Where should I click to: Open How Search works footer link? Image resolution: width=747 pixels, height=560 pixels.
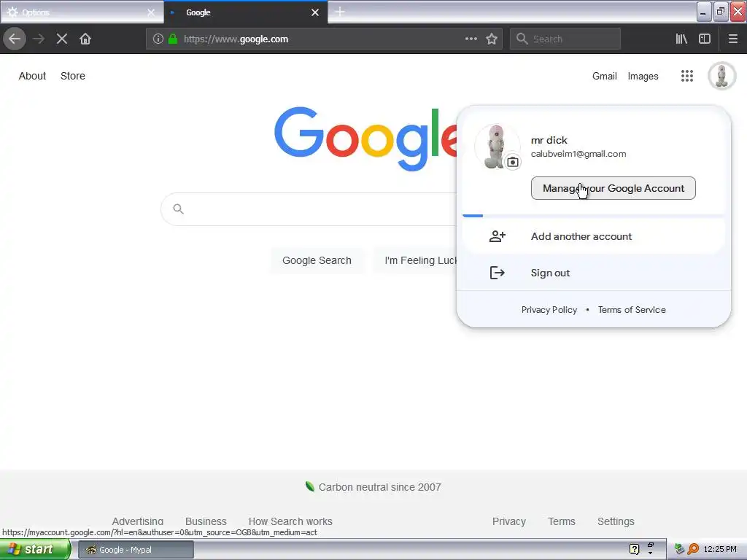click(x=290, y=521)
